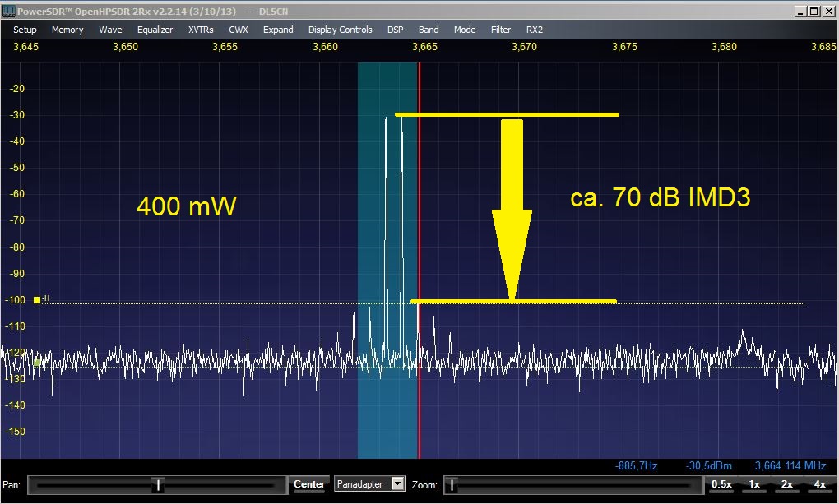This screenshot has height=504, width=839.
Task: Click the PowerSDR app icon in title bar
Action: tap(8, 11)
